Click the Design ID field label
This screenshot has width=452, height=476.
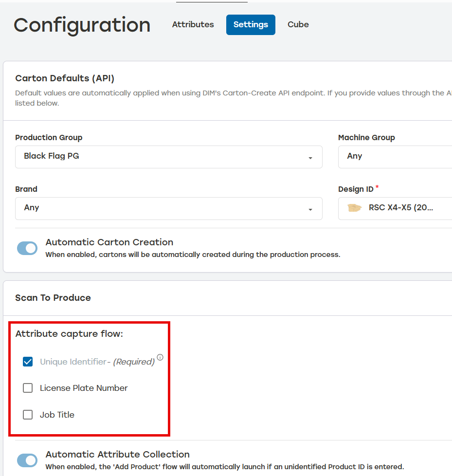[x=356, y=189]
